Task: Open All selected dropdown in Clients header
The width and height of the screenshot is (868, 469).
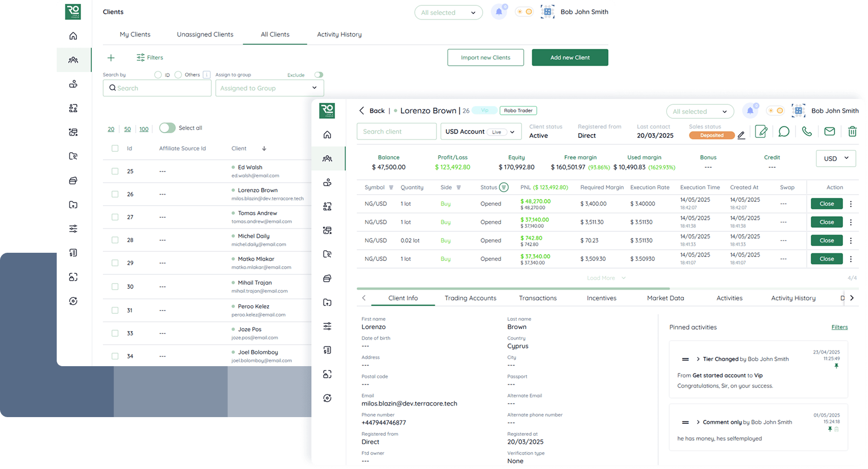Action: pos(448,12)
